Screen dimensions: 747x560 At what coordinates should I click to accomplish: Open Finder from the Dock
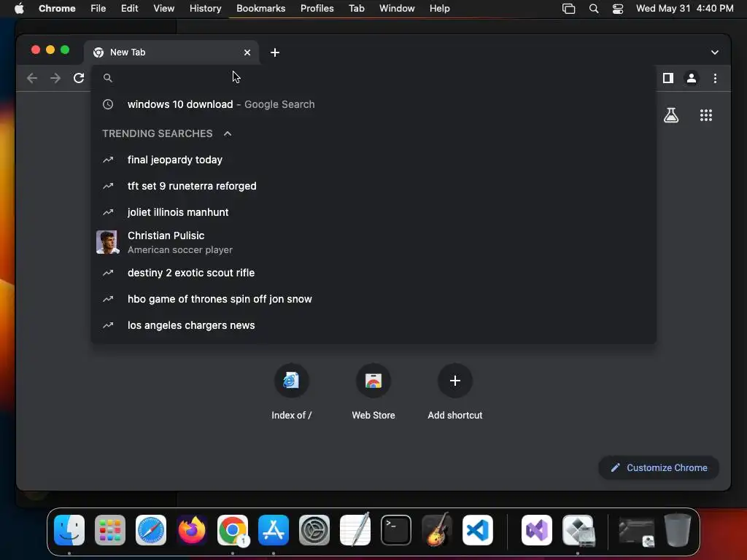click(69, 530)
